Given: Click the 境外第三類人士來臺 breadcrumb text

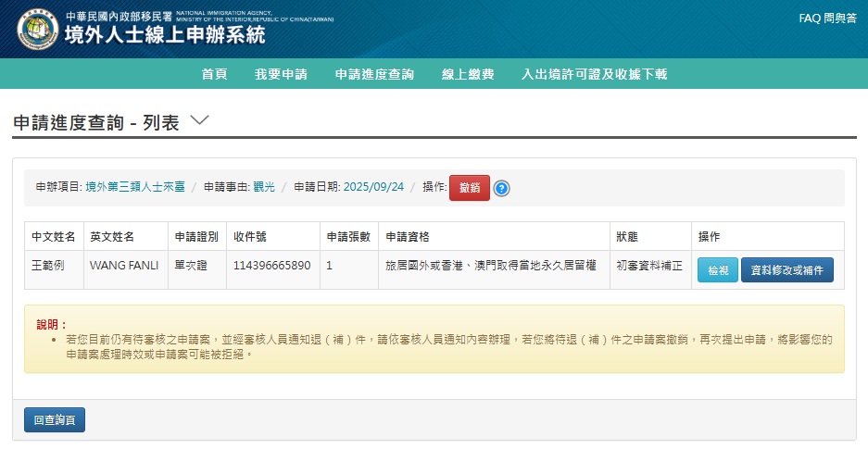Looking at the screenshot, I should [135, 187].
